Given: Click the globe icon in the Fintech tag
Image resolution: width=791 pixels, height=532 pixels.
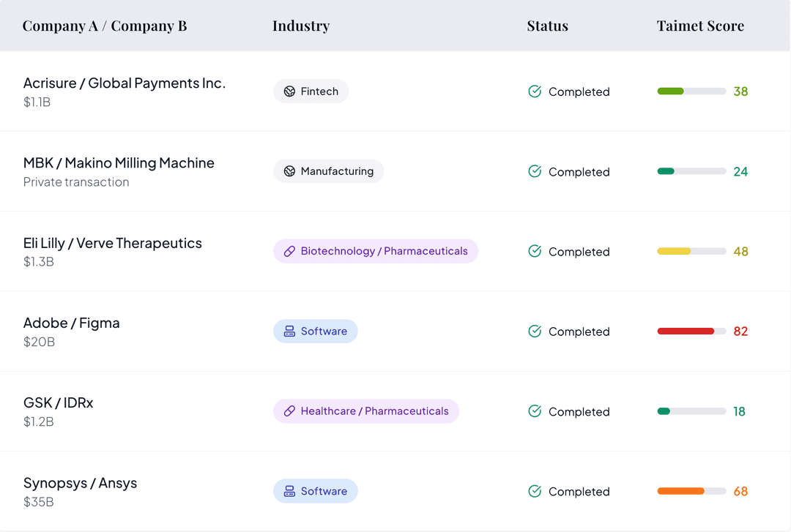Looking at the screenshot, I should click(x=289, y=91).
